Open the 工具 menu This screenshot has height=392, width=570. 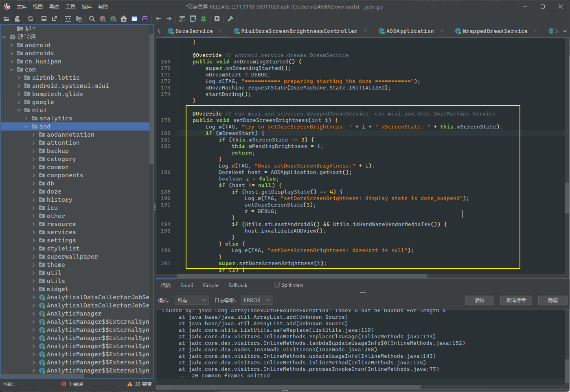pos(70,7)
